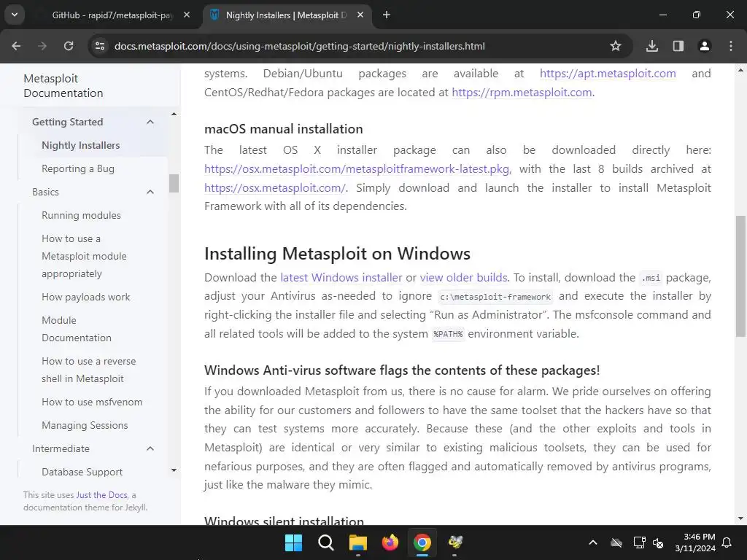Open network status tray icon
This screenshot has height=560, width=747.
tap(639, 542)
